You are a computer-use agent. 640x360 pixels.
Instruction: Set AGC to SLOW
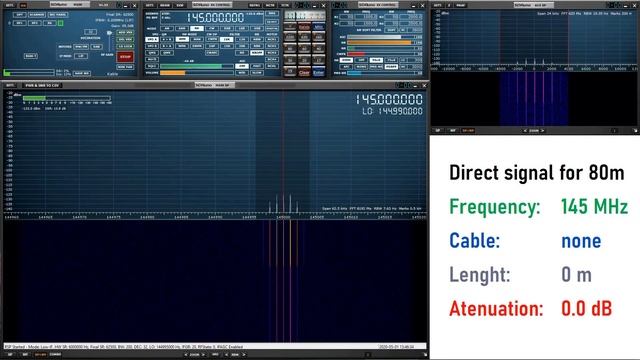click(257, 73)
